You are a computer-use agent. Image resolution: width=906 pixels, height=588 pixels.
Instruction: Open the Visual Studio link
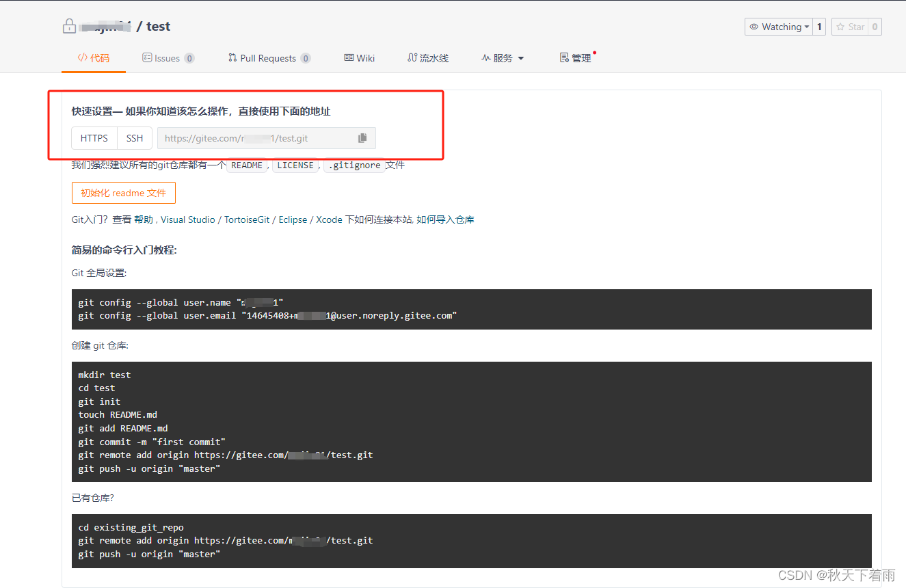click(188, 219)
